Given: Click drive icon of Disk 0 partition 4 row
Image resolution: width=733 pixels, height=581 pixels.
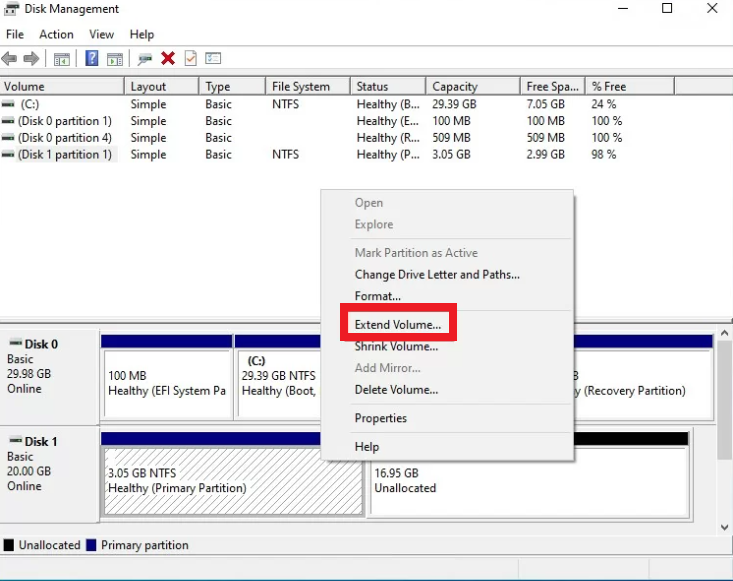Looking at the screenshot, I should tap(8, 137).
